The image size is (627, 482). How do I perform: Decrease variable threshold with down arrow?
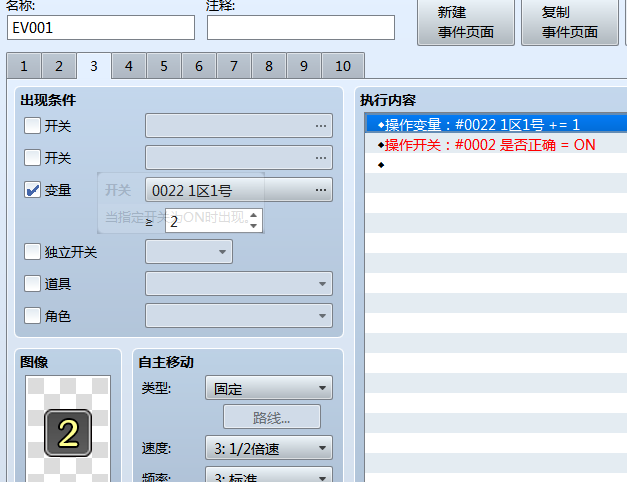tap(253, 226)
